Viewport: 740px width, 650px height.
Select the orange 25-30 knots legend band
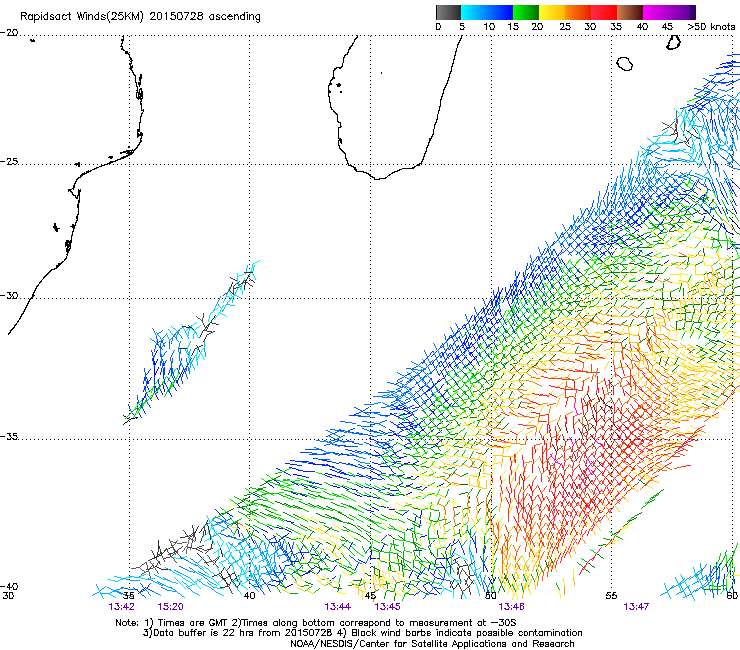point(578,12)
